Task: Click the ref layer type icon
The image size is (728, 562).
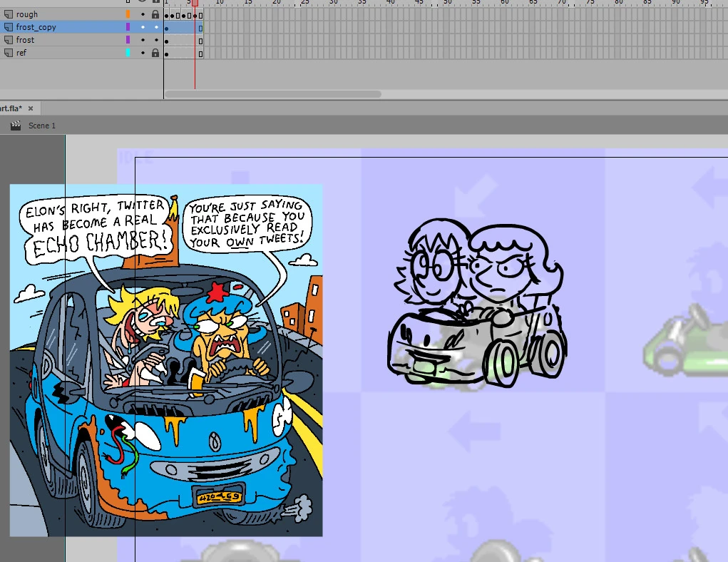Action: pyautogui.click(x=9, y=53)
